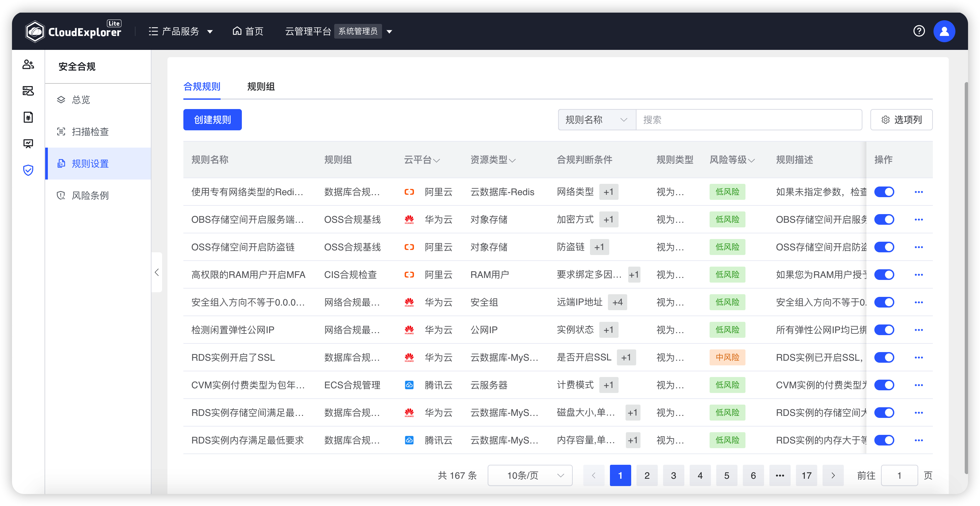980x506 pixels.
Task: Click the +4 condition badge for 远端IP地址
Action: (617, 302)
